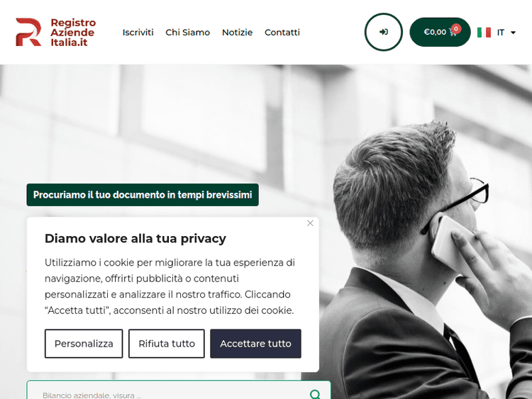The image size is (532, 399).
Task: Open the Notizie menu link
Action: pyautogui.click(x=237, y=32)
